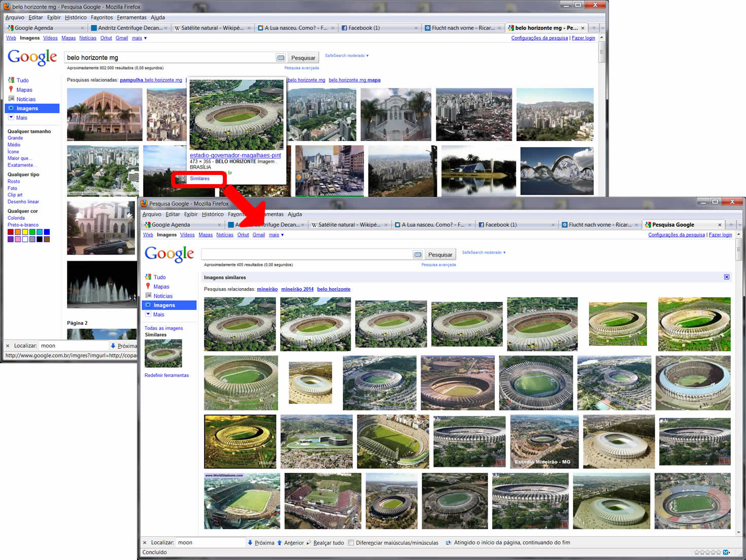Toggle Diferenciar maiúsculas/minúsculas checkbox
The width and height of the screenshot is (746, 560).
[x=351, y=543]
